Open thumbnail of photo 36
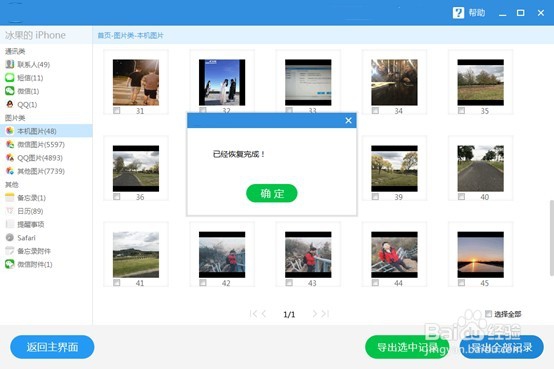Image resolution: width=554 pixels, height=369 pixels. (136, 169)
